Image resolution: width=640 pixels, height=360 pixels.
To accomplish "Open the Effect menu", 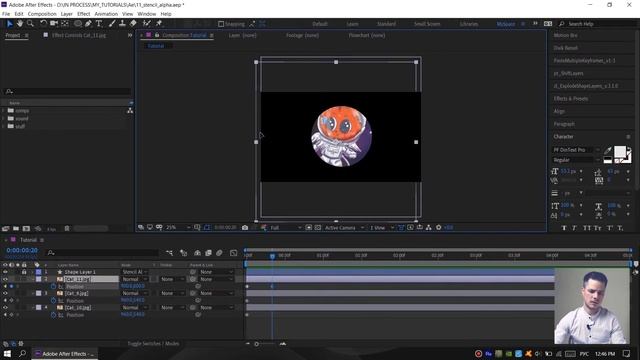I will point(84,14).
